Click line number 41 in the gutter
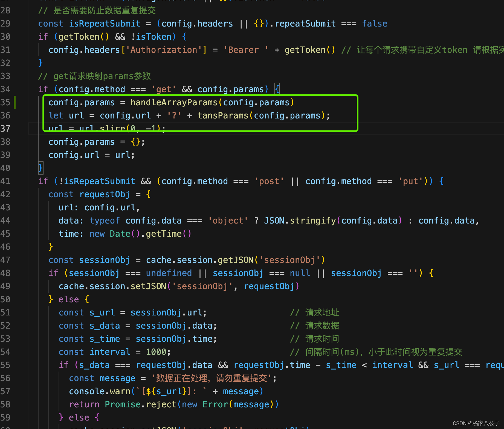The height and width of the screenshot is (429, 504). coord(5,181)
